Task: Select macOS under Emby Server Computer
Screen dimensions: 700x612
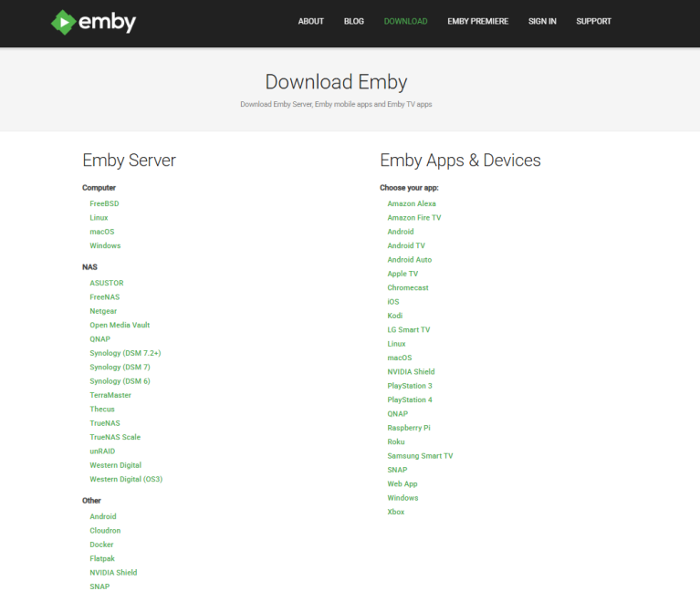Action: click(x=102, y=232)
